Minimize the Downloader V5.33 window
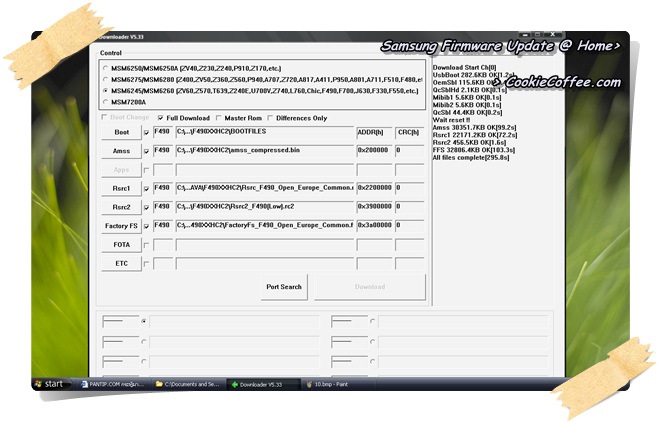The height and width of the screenshot is (422, 661). pyautogui.click(x=525, y=35)
